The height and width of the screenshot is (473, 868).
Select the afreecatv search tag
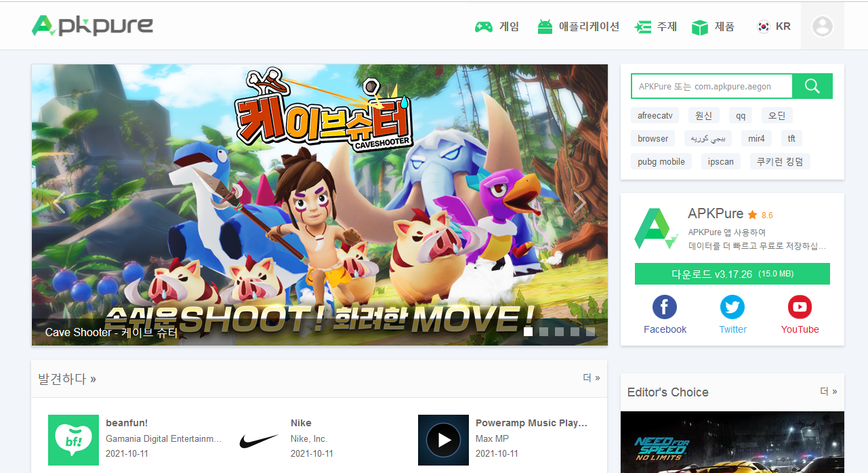pyautogui.click(x=655, y=115)
